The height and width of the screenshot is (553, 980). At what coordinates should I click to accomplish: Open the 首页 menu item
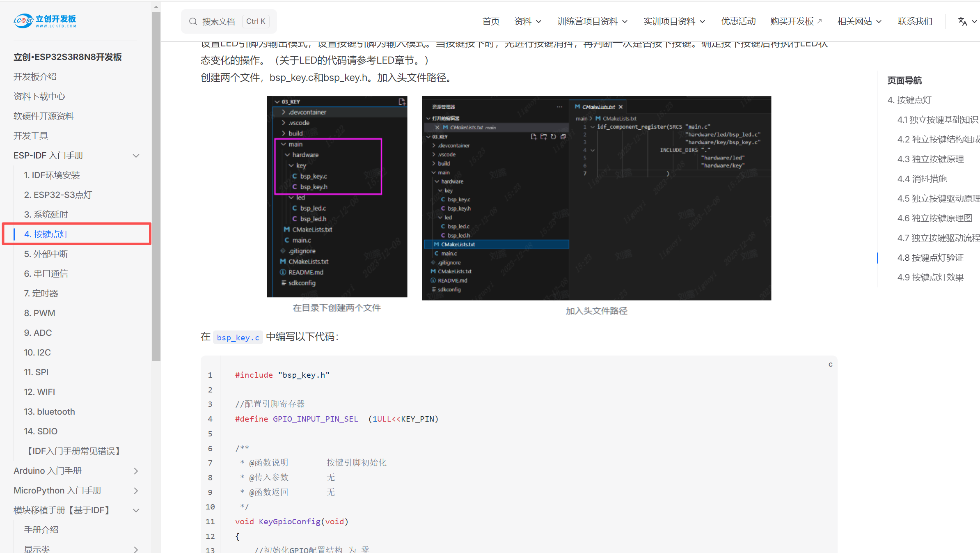[491, 21]
